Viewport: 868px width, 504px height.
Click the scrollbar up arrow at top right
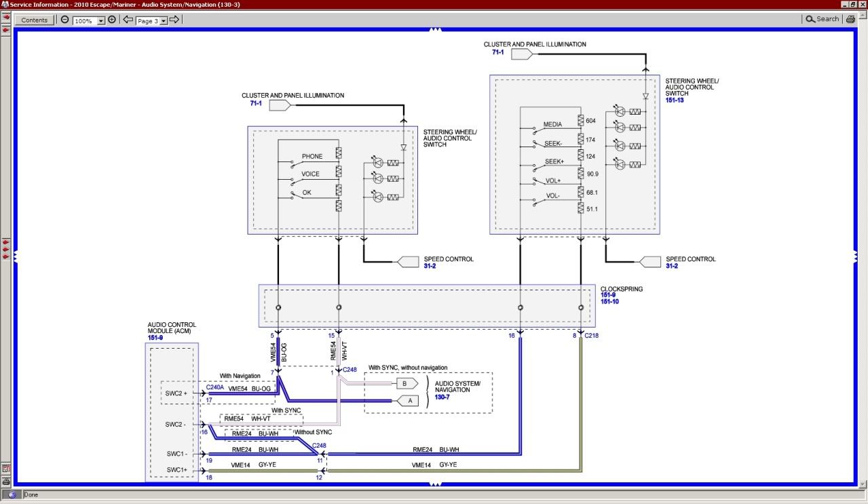pyautogui.click(x=861, y=16)
